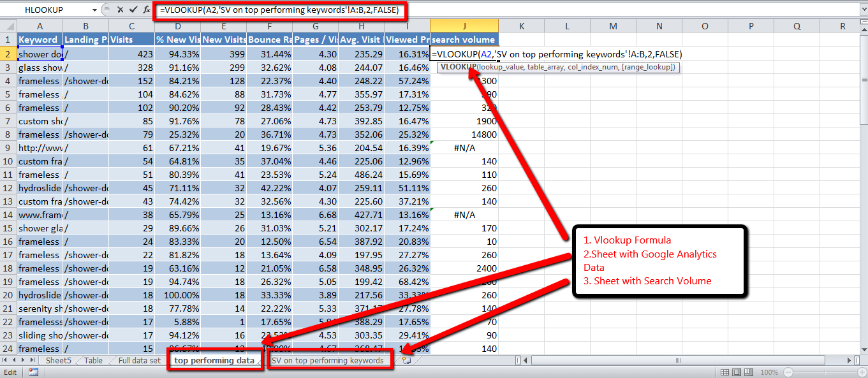Screen dimensions: 868x378
Task: Click the Select All corner of the grid
Action: coord(8,26)
